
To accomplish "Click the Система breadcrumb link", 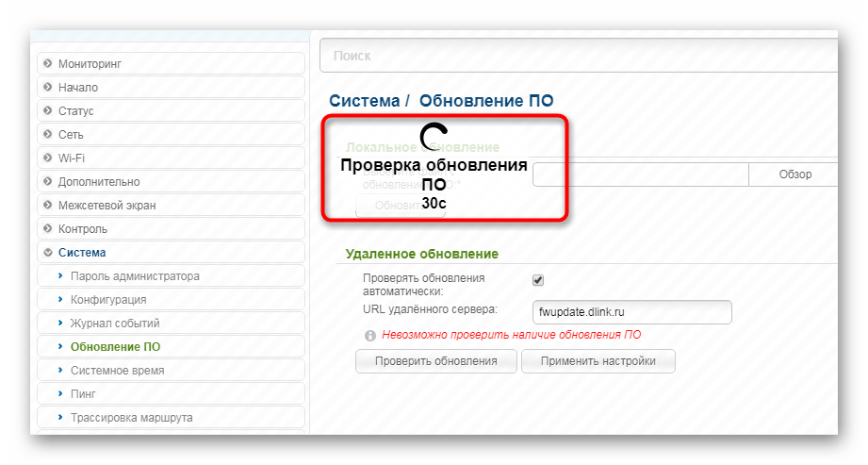I will point(364,101).
